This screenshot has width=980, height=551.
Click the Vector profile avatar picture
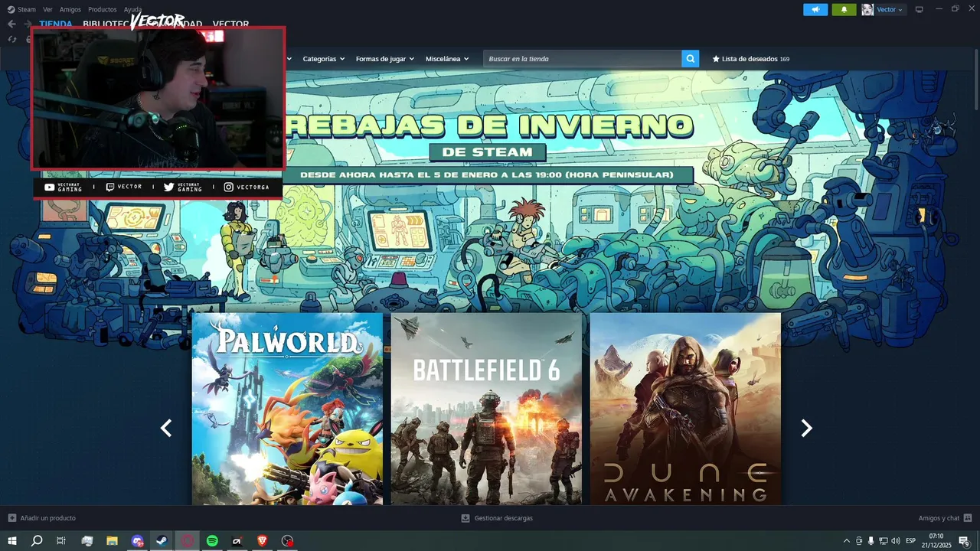[x=867, y=9]
